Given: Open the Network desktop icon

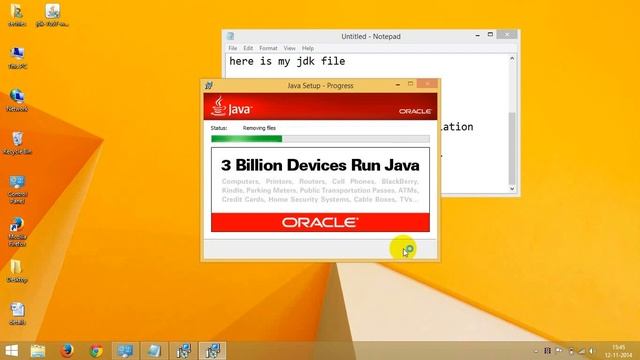Looking at the screenshot, I should tap(17, 100).
